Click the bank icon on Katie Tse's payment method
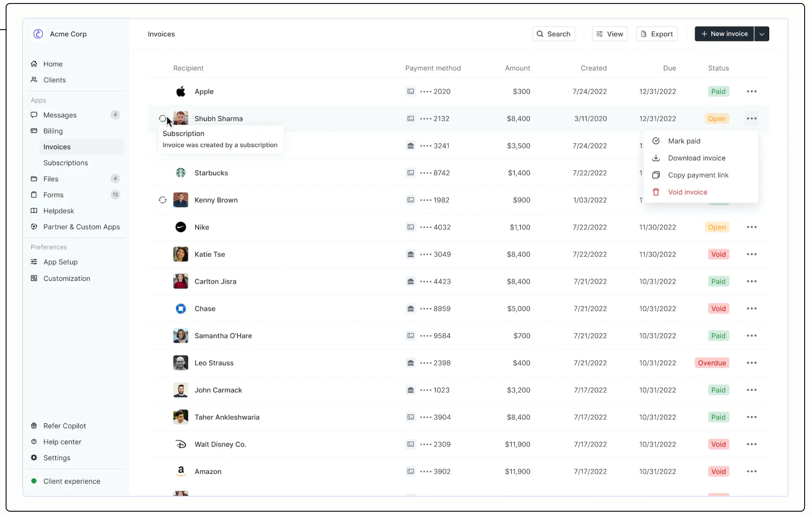This screenshot has width=812, height=516. point(410,254)
